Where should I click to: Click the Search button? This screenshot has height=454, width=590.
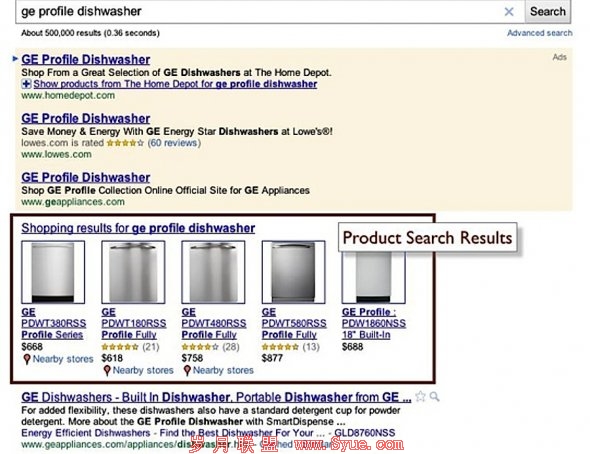coord(547,12)
